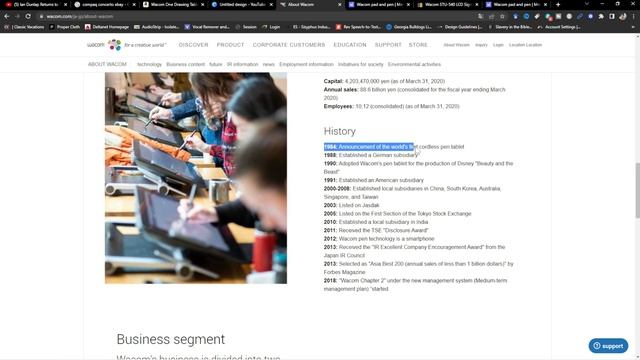640x360 pixels.
Task: Click the site lock icon in address bar
Action: tap(41, 16)
